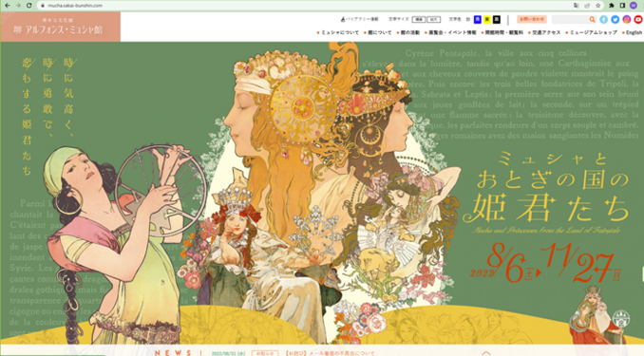Set text size to enlarged (拡大)
The image size is (644, 356).
pyautogui.click(x=433, y=19)
